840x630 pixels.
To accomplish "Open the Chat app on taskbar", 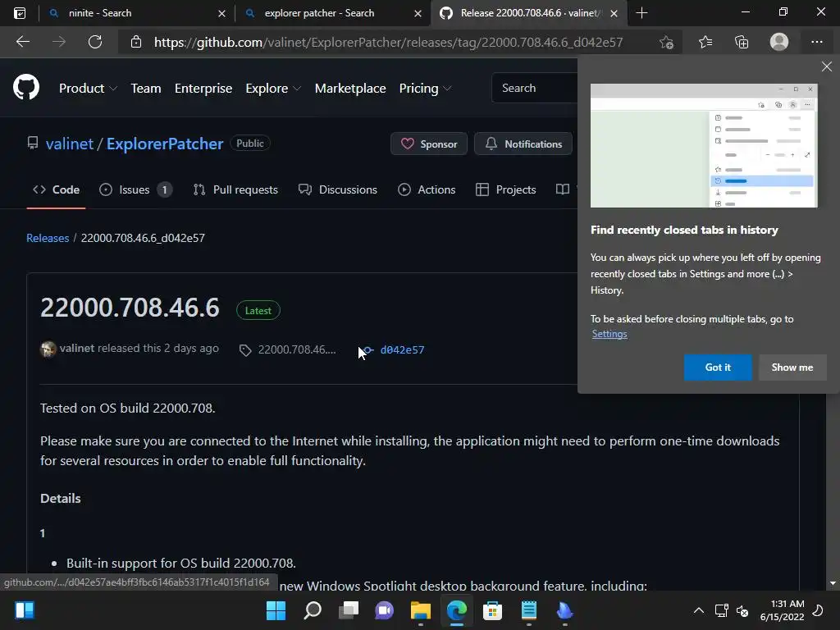I will 384,610.
